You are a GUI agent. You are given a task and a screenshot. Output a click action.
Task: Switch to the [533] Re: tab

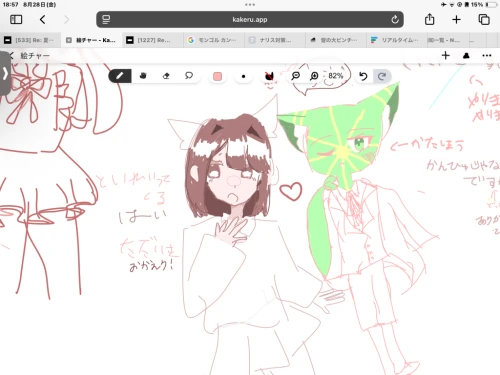(x=30, y=40)
